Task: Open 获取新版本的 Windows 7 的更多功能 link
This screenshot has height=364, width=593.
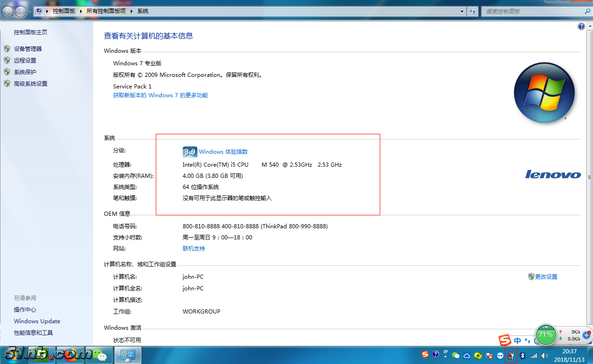Action: click(x=160, y=95)
